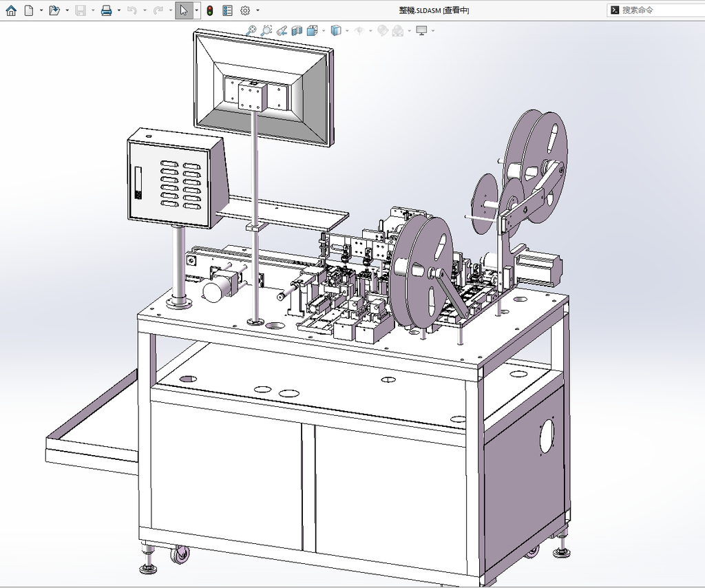
Task: Expand the Apply Scene dropdown arrow
Action: (x=409, y=30)
